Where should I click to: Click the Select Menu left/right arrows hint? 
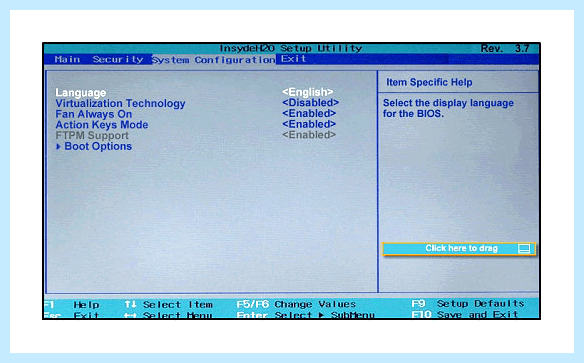tap(168, 315)
